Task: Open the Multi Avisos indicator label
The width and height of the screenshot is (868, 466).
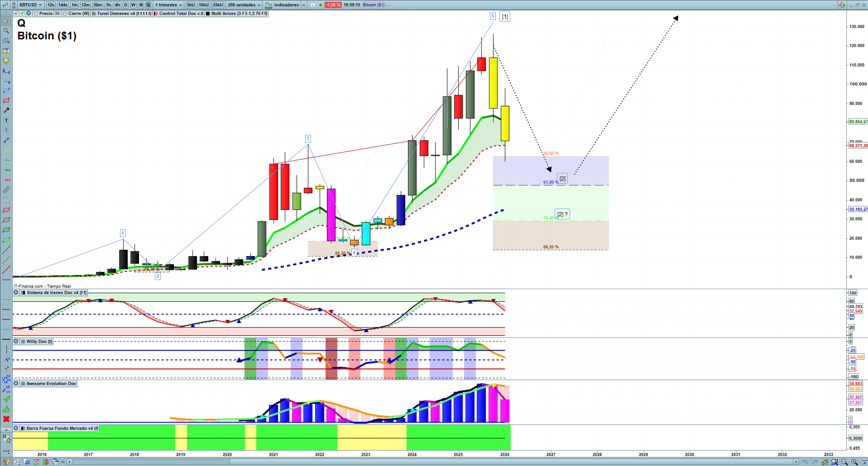Action: click(239, 14)
